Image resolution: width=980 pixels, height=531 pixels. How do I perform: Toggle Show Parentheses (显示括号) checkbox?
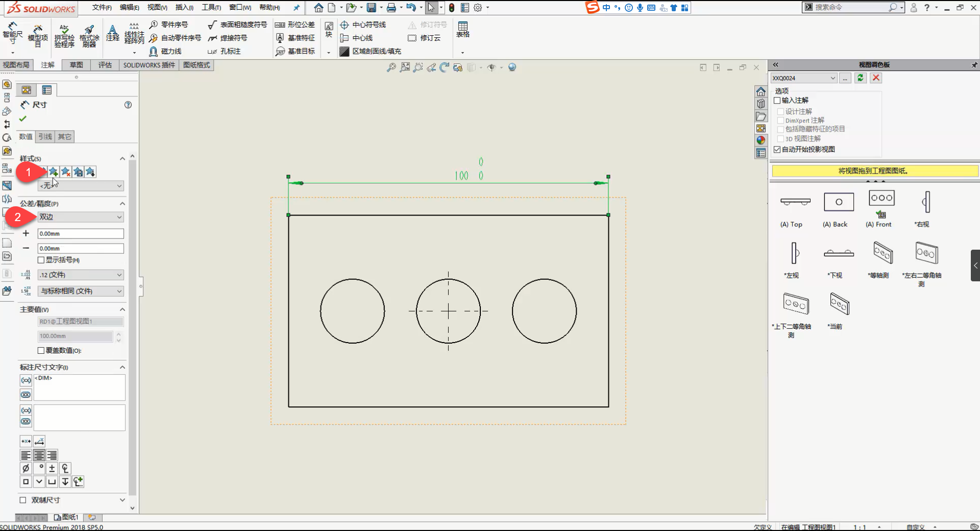point(41,260)
